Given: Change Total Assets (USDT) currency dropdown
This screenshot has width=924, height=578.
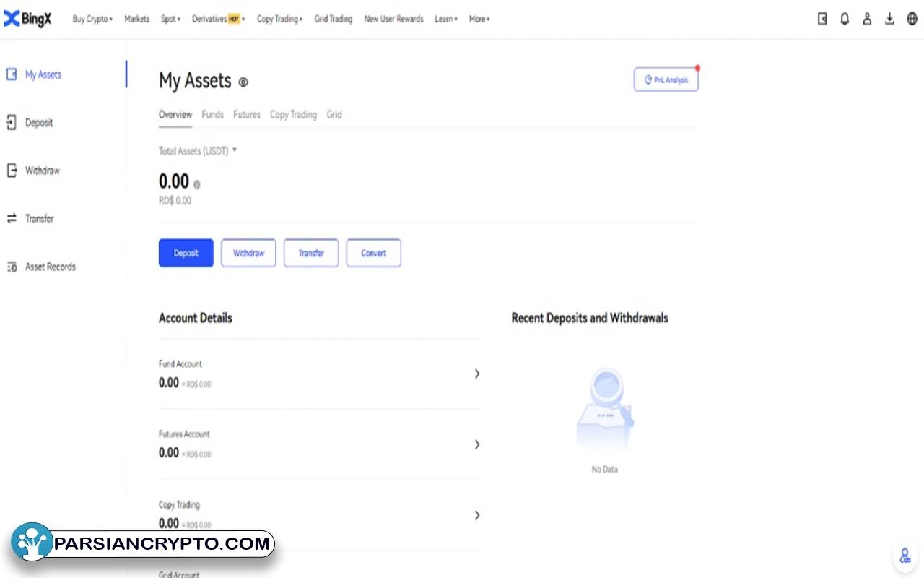Looking at the screenshot, I should coord(198,151).
